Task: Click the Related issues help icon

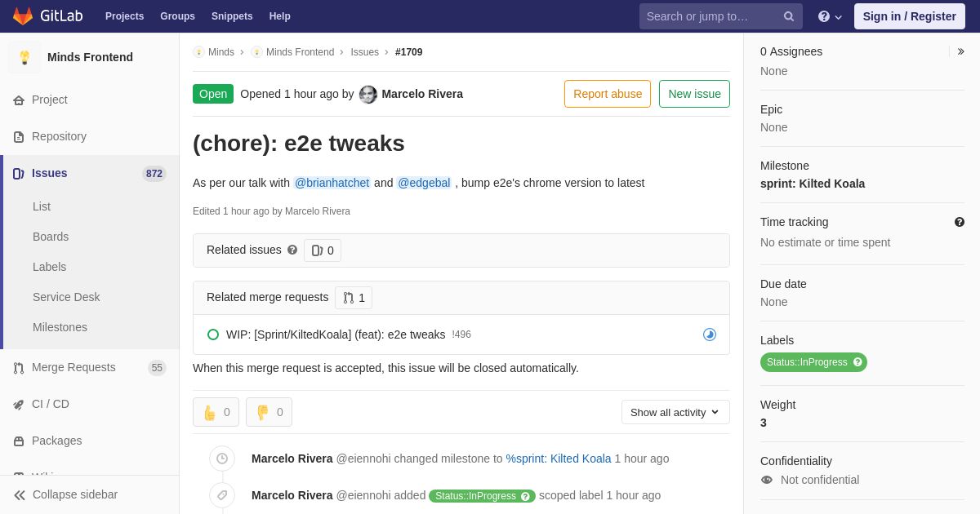Action: pyautogui.click(x=292, y=250)
